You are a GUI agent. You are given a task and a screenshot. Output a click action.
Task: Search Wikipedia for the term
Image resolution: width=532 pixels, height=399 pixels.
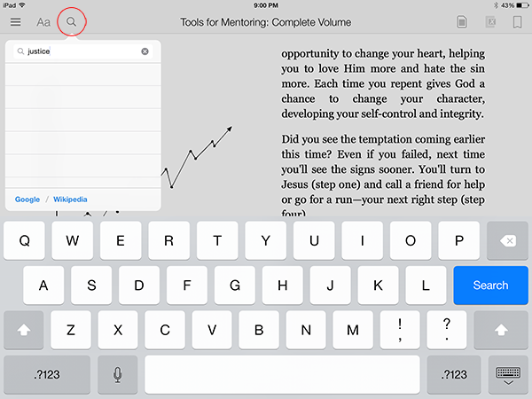tap(70, 199)
